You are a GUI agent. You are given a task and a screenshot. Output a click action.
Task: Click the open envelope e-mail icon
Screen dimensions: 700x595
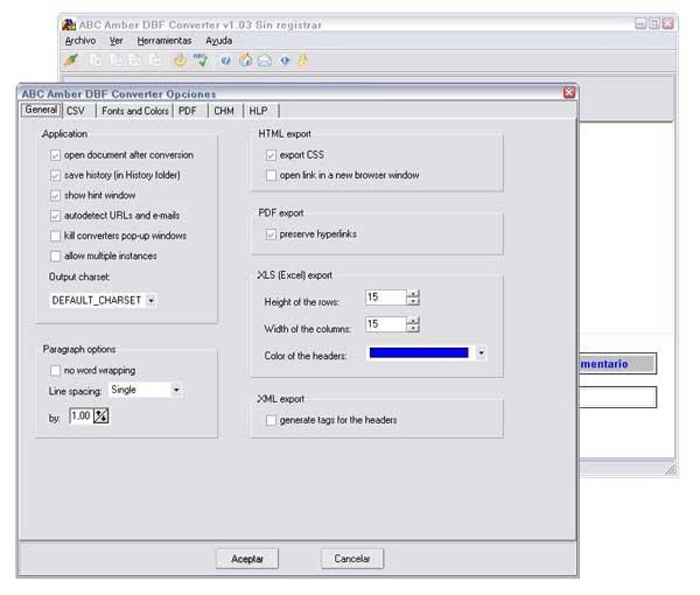(x=265, y=60)
